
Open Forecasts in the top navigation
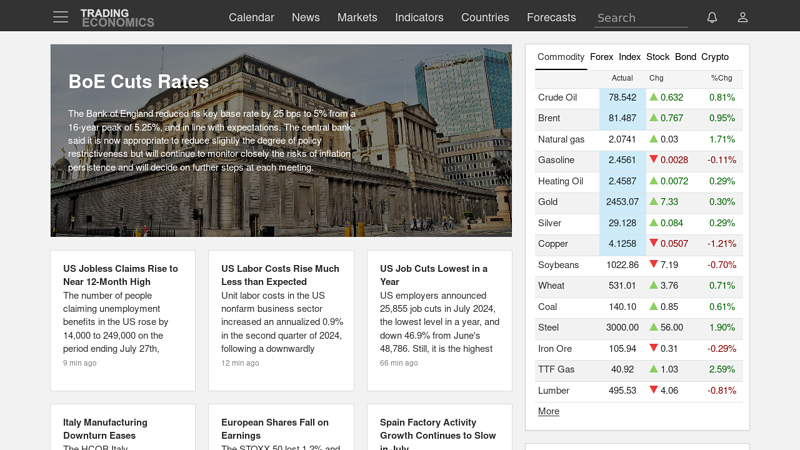point(551,17)
